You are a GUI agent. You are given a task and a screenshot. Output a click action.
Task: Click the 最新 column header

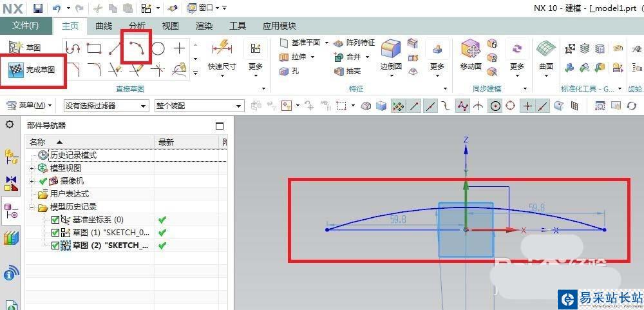[x=187, y=142]
